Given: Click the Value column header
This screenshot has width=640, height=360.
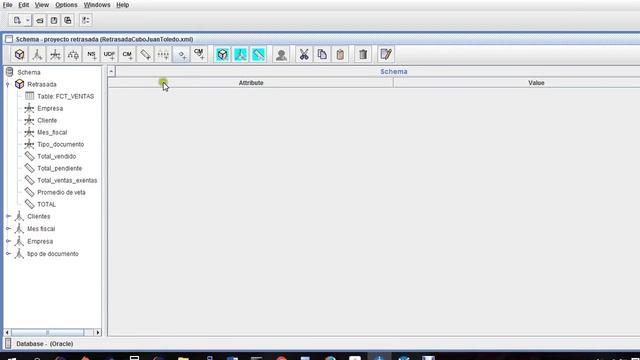Looking at the screenshot, I should point(536,83).
